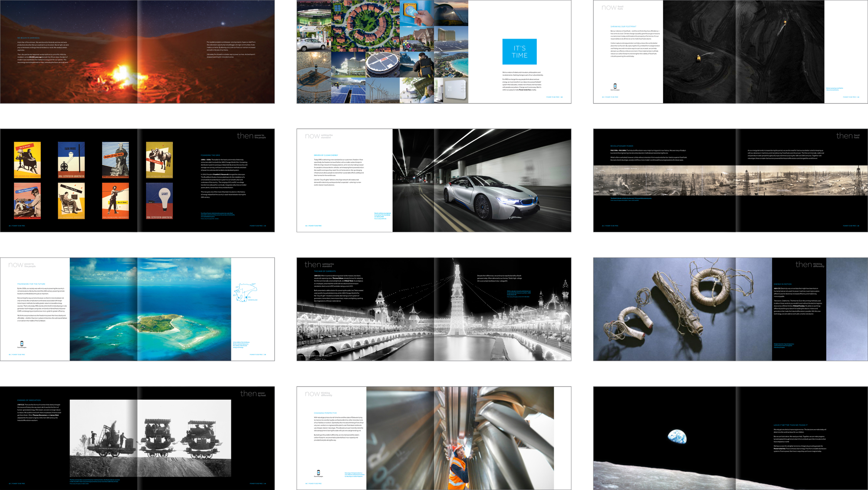Screen dimensions: 868x490
Task: Select the tropical beach bay collage photo
Action: pyautogui.click(x=451, y=65)
